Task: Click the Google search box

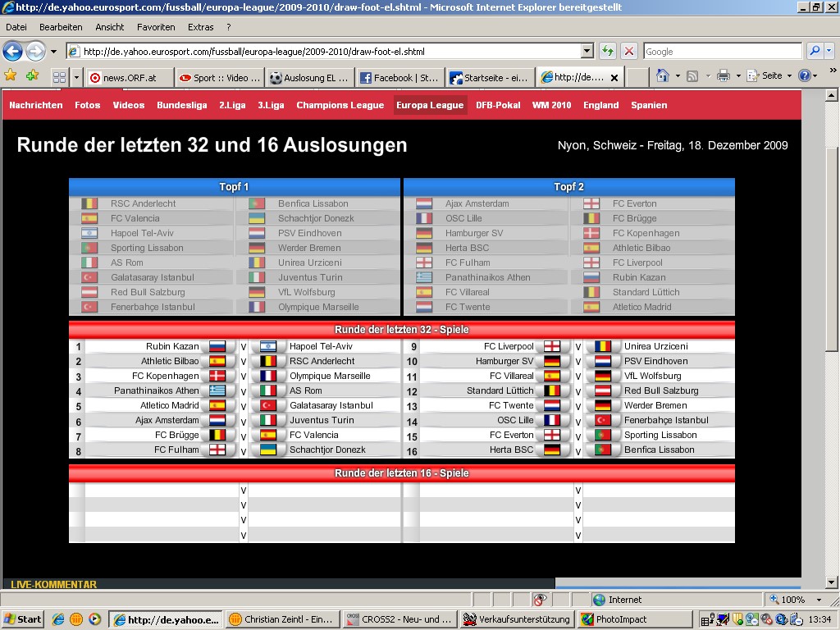Action: click(722, 52)
